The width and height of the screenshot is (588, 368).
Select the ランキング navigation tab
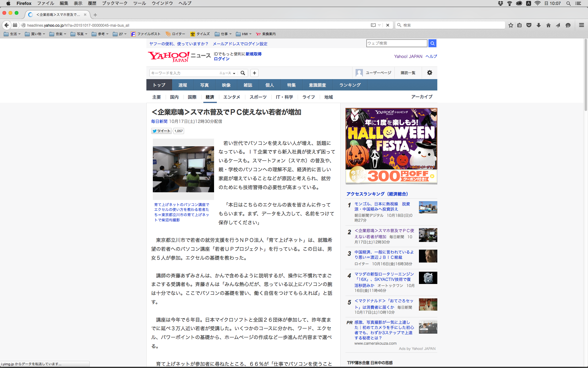coord(350,85)
